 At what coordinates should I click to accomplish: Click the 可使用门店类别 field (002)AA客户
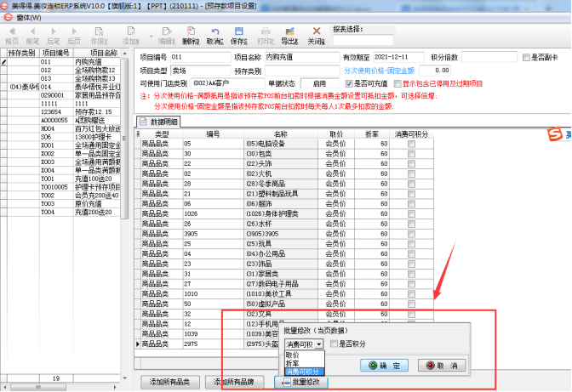coord(227,83)
